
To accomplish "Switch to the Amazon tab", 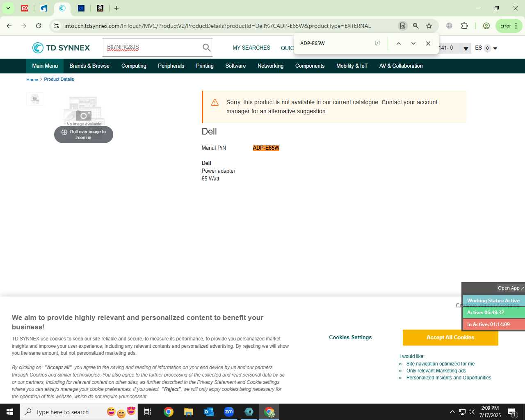I will point(100,8).
